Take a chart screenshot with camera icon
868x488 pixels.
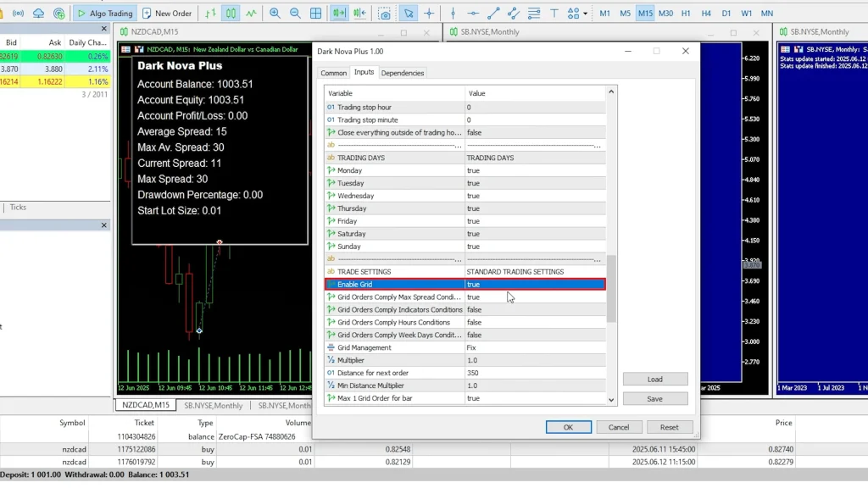pyautogui.click(x=386, y=14)
